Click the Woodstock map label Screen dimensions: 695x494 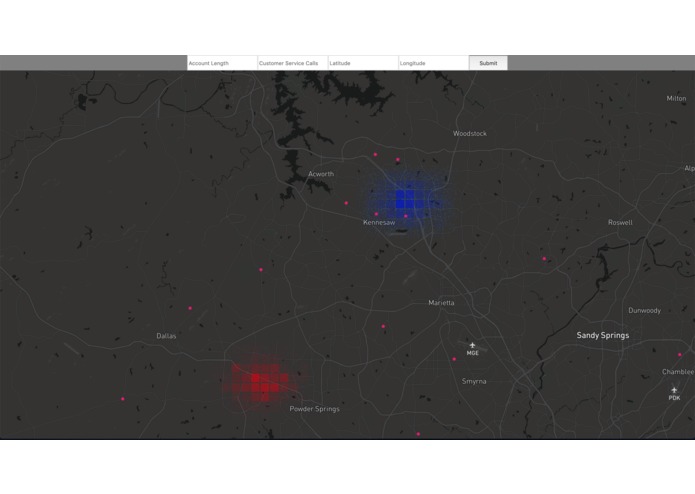pos(470,133)
